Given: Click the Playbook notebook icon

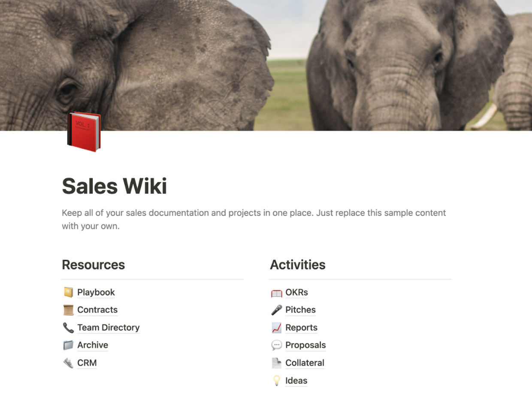Looking at the screenshot, I should [x=68, y=292].
